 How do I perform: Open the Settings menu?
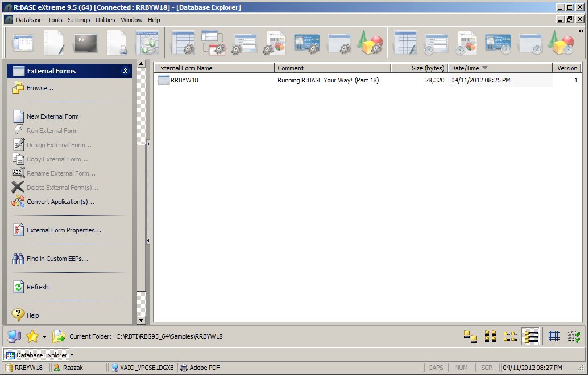click(78, 20)
